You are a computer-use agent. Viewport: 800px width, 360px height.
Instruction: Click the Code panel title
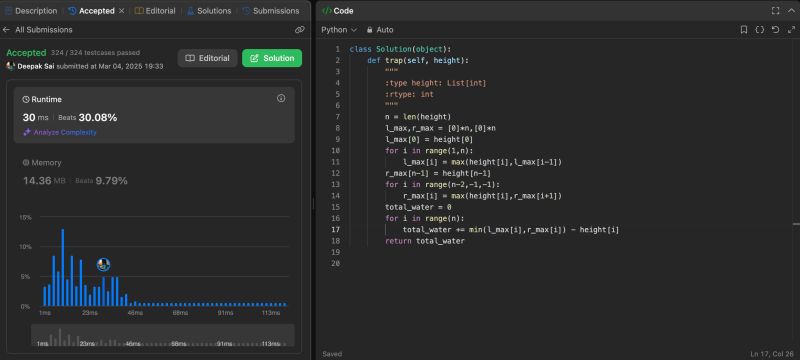point(343,11)
